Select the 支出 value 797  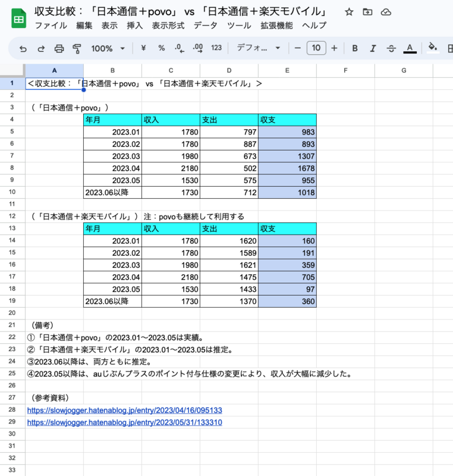click(229, 132)
